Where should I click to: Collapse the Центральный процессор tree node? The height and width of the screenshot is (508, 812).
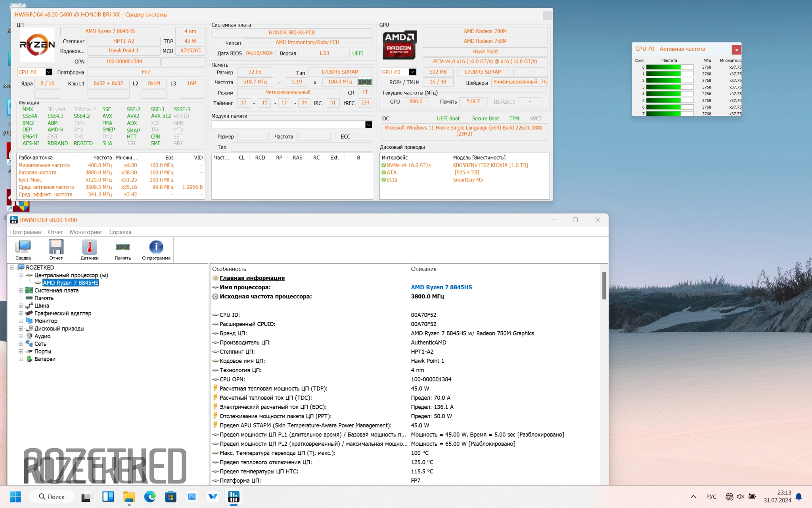21,275
